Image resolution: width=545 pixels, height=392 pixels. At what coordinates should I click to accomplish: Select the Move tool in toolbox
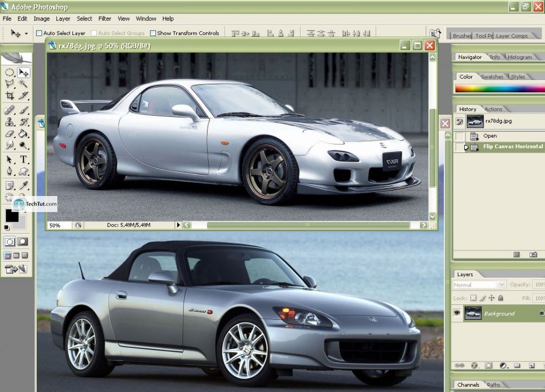click(24, 72)
